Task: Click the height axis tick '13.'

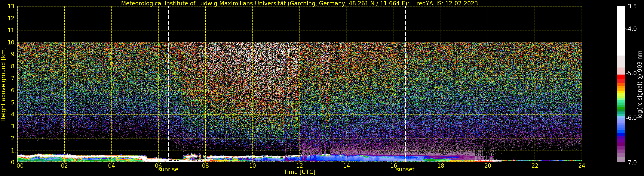Action: pos(12,6)
